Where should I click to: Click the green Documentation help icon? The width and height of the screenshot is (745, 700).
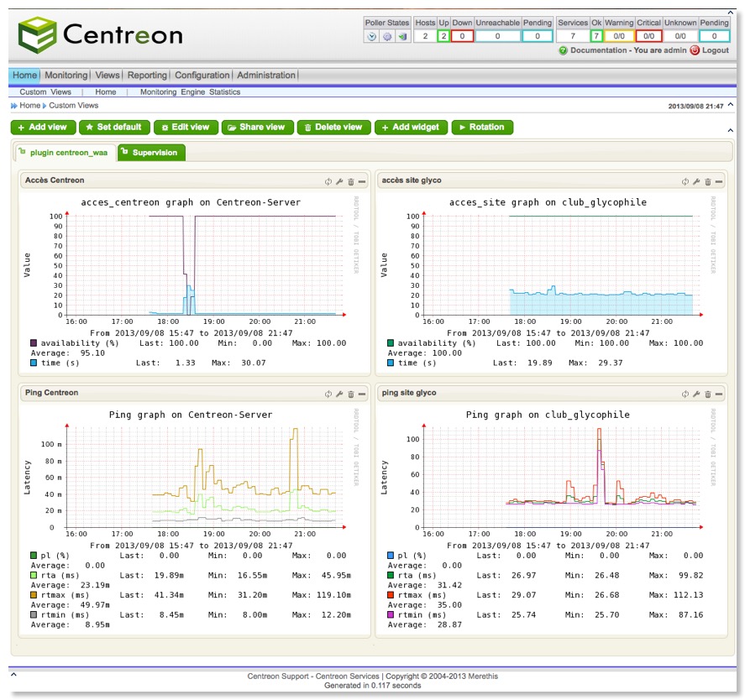[x=563, y=50]
